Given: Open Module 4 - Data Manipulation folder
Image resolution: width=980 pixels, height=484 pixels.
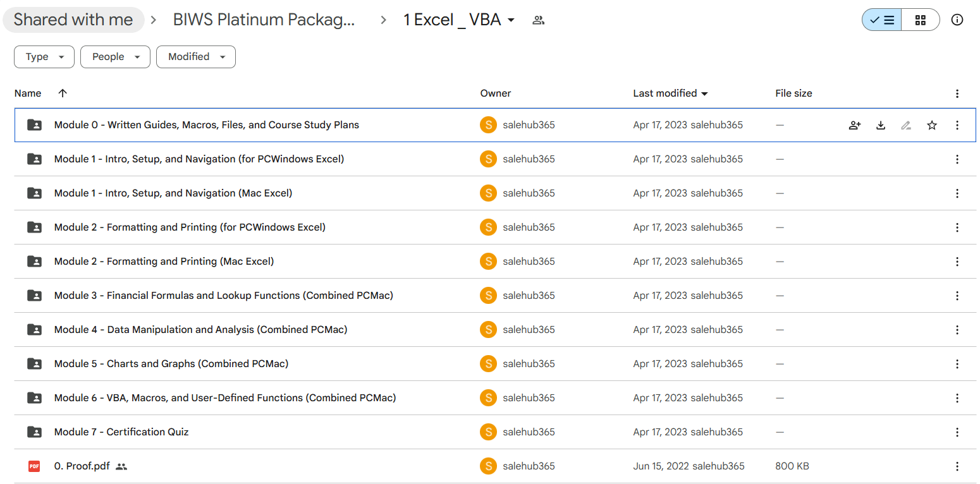Looking at the screenshot, I should 201,330.
